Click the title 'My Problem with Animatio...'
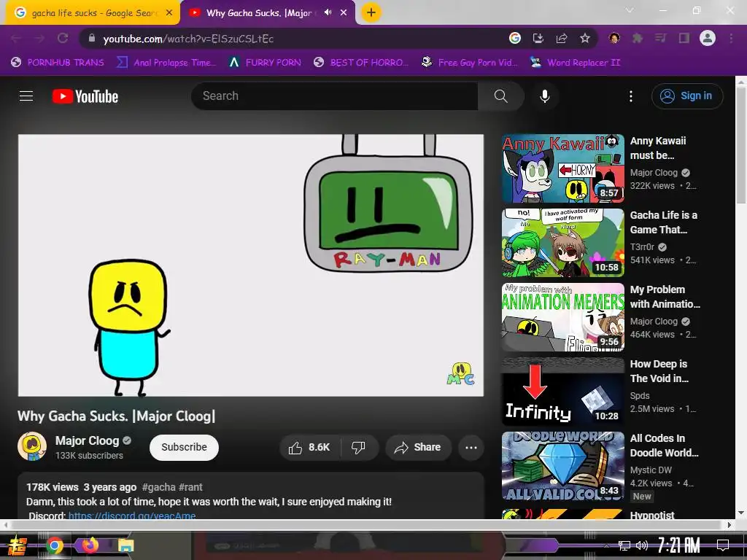 pyautogui.click(x=665, y=297)
